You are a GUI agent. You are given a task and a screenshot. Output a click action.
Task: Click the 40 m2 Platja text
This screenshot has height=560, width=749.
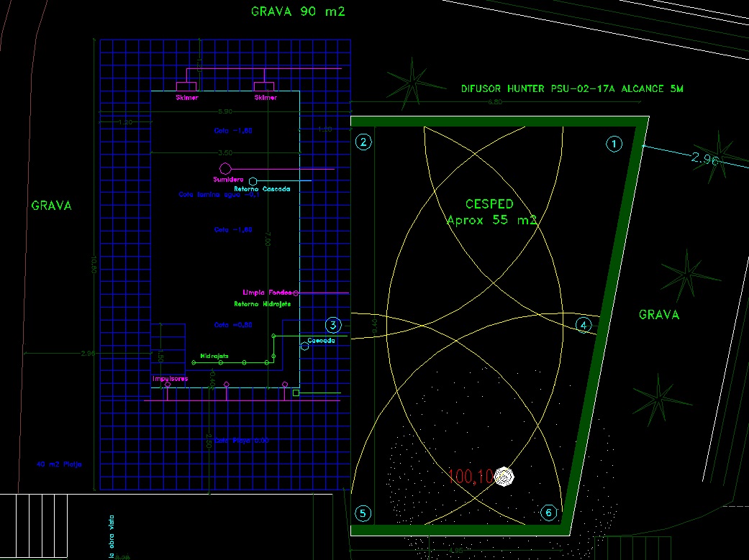point(59,464)
